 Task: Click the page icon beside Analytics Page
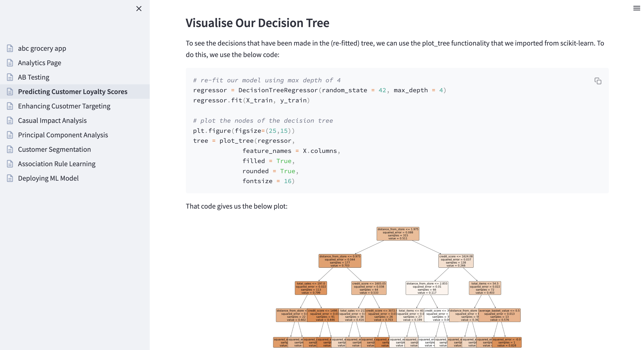click(10, 63)
